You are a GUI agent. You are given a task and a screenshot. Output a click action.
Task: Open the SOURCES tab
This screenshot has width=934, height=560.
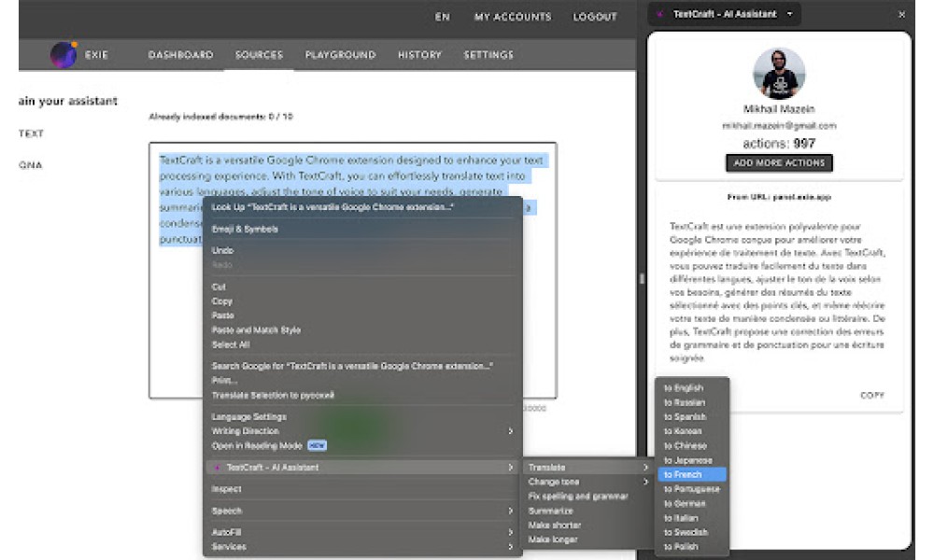click(x=259, y=55)
